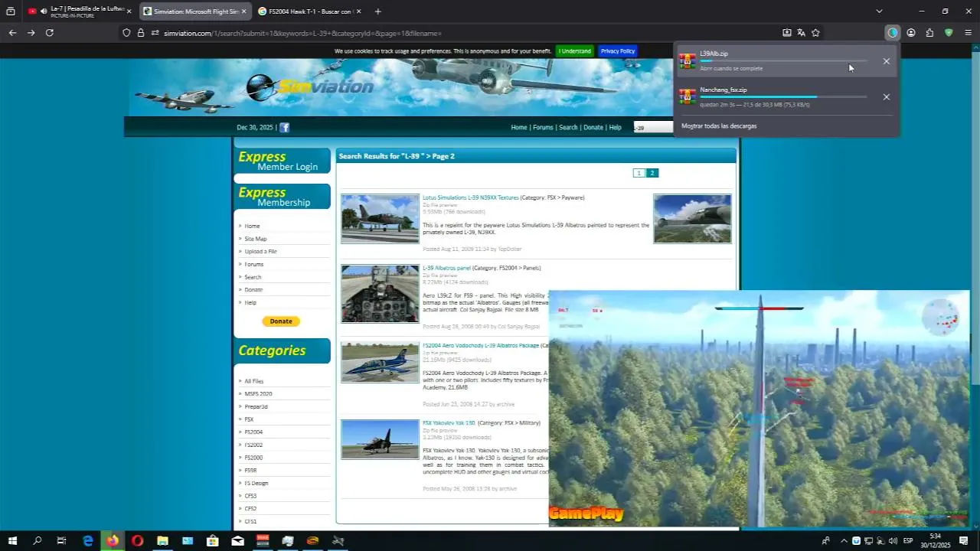Click Search in the top navigation bar
Screen dimensions: 980x551
[x=568, y=128]
